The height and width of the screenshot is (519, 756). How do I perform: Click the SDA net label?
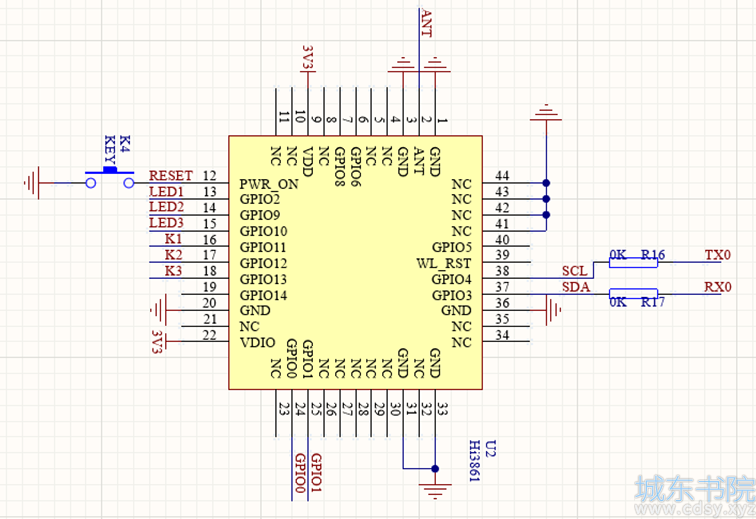coord(576,287)
